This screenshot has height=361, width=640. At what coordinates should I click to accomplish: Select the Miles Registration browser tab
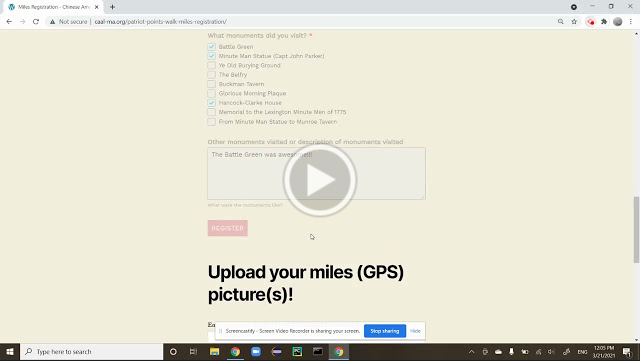(53, 7)
